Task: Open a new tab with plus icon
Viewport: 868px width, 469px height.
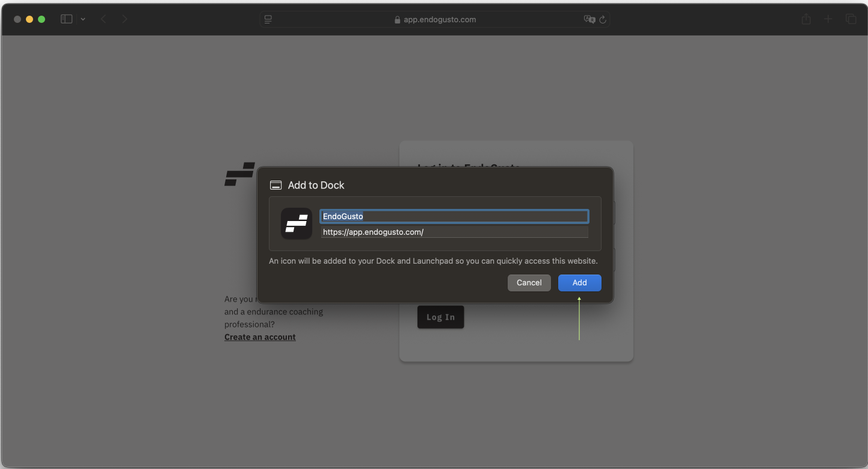Action: pos(828,19)
